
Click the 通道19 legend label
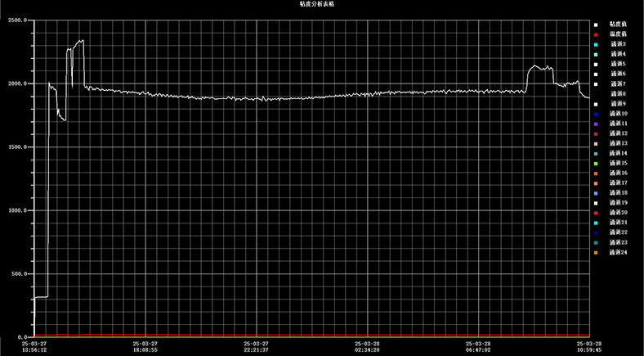[x=618, y=203]
